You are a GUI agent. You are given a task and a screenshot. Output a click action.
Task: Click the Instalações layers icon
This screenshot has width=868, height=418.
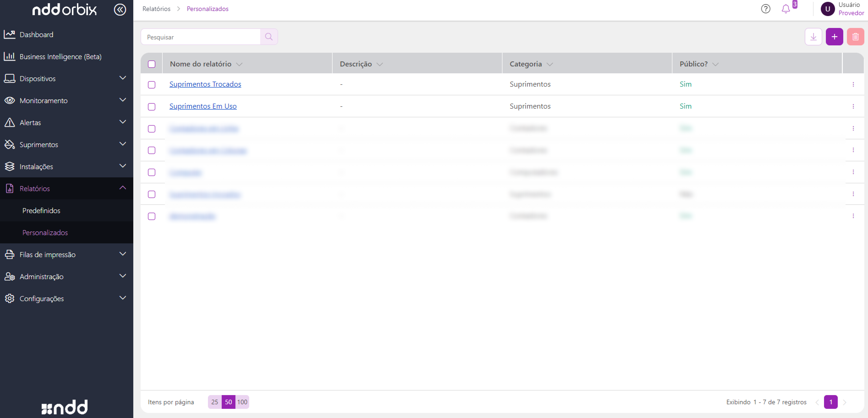(9, 166)
